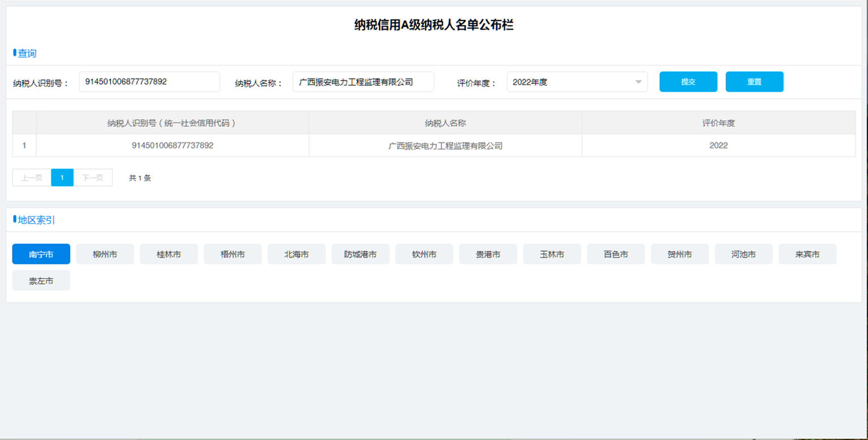
Task: Go to 上一页 previous page
Action: [32, 178]
